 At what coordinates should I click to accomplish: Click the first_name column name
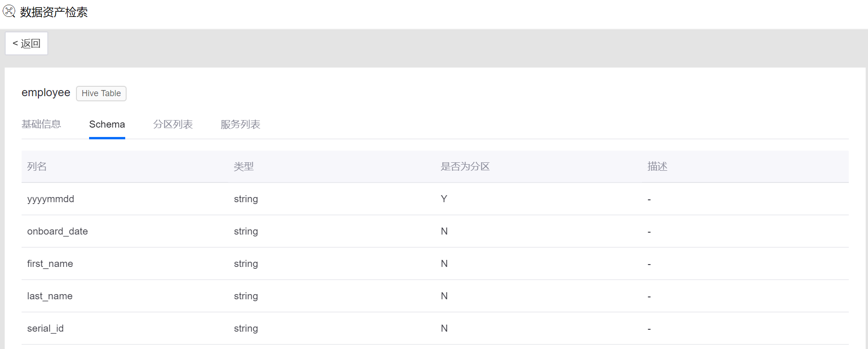50,264
